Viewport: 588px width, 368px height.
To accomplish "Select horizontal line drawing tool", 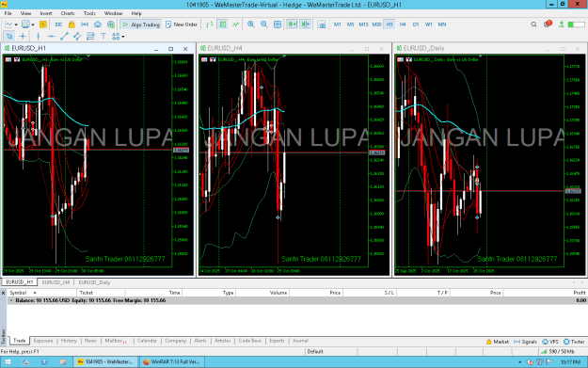I will tap(51, 36).
